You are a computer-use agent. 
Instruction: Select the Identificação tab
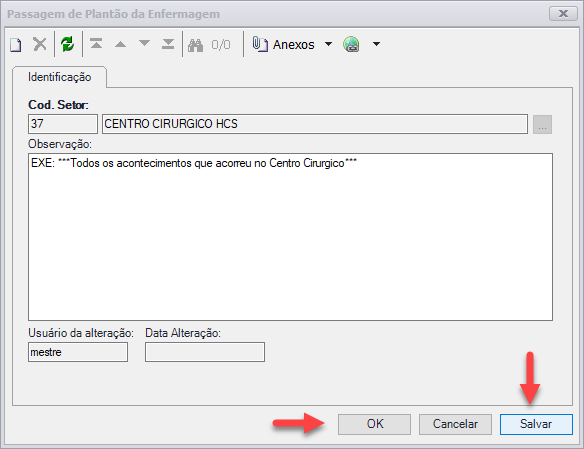point(60,77)
